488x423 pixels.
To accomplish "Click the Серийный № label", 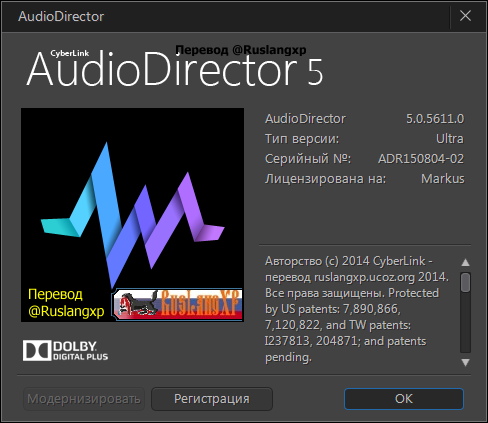I will click(x=308, y=159).
